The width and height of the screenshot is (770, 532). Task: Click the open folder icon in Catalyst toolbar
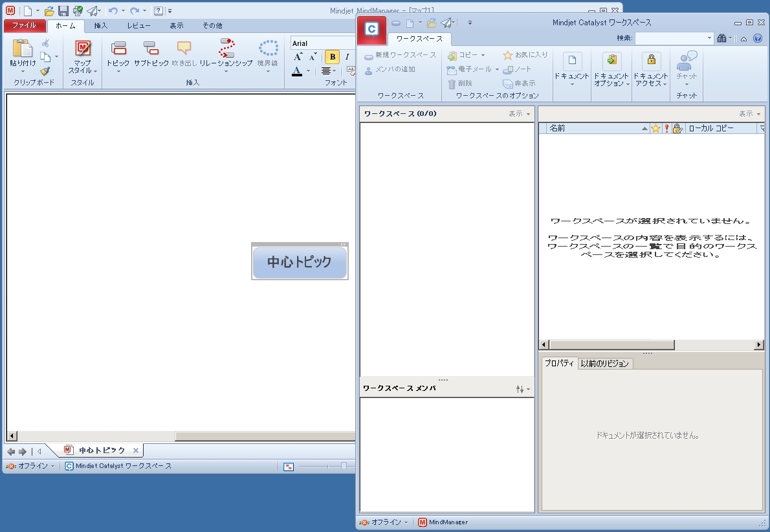tap(432, 23)
